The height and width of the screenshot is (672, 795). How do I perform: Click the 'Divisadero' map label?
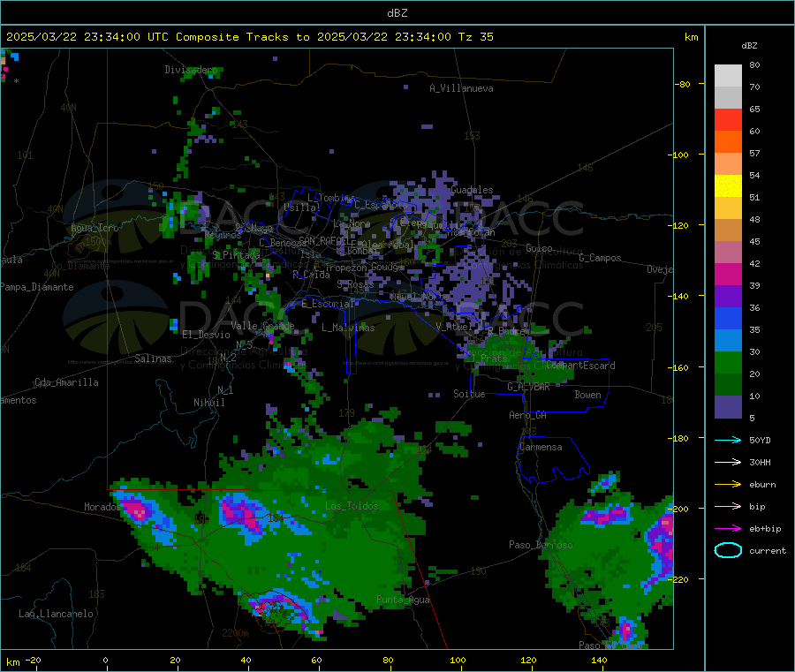point(191,70)
